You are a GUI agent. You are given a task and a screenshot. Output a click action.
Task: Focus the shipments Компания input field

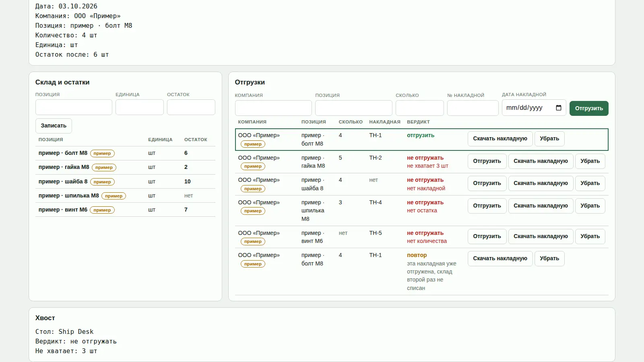tap(273, 108)
